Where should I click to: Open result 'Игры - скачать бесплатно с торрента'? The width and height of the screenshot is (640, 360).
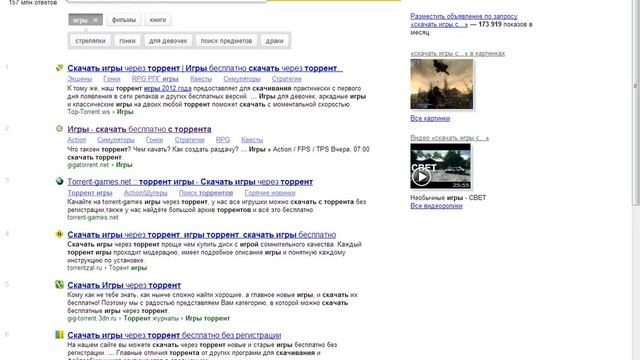[x=139, y=129]
